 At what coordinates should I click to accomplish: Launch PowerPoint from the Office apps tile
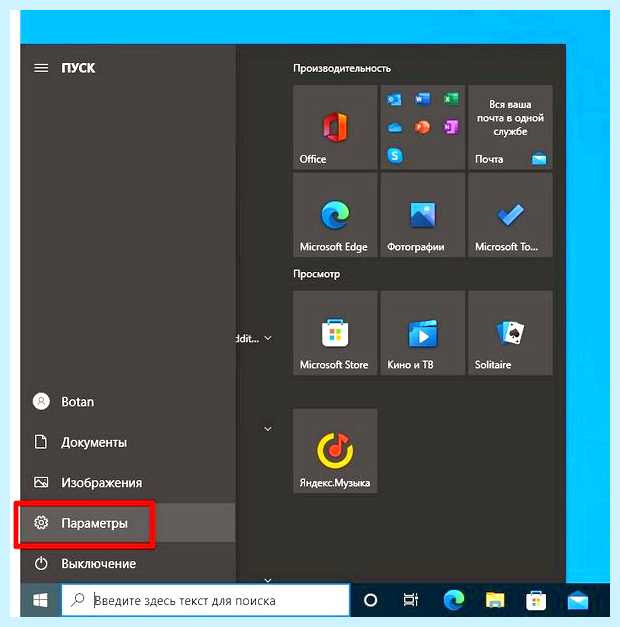pos(423,128)
